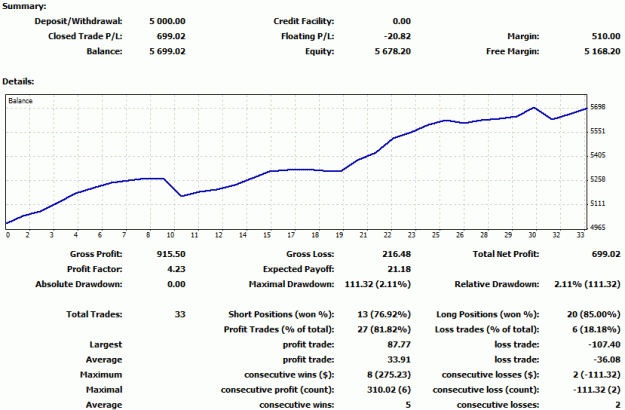Click the average loss trade value -36.08
625x410 pixels.
[x=607, y=360]
